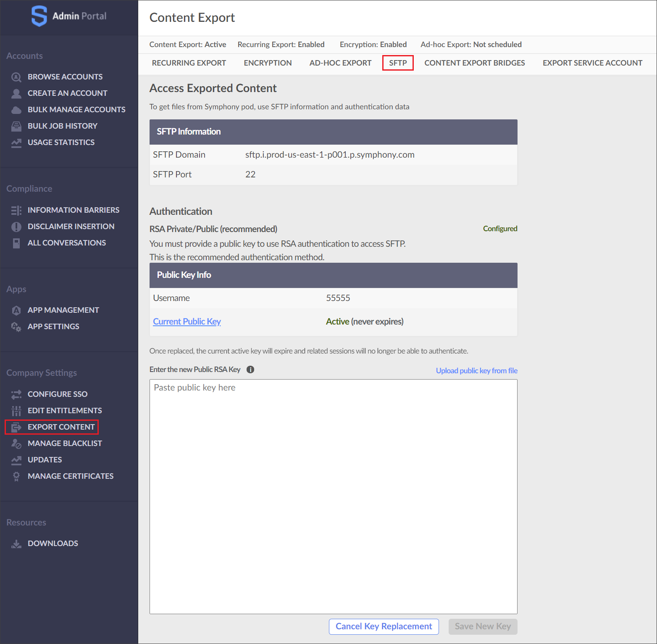
Task: Click the Username value 55555
Action: [x=338, y=298]
